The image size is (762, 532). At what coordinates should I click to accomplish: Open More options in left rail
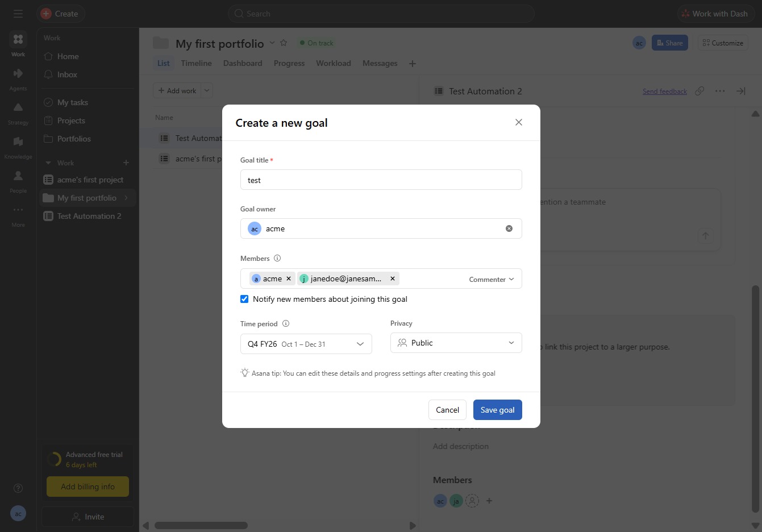tap(18, 215)
